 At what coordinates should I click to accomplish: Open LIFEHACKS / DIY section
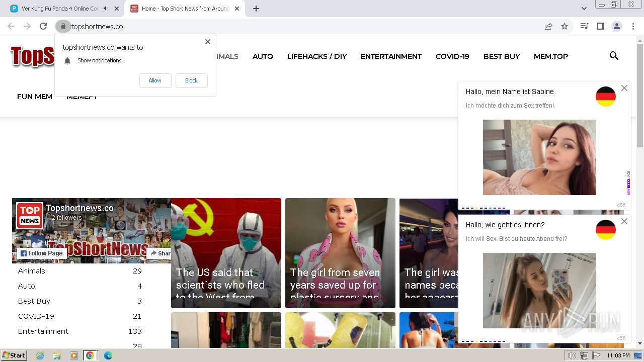[x=317, y=56]
